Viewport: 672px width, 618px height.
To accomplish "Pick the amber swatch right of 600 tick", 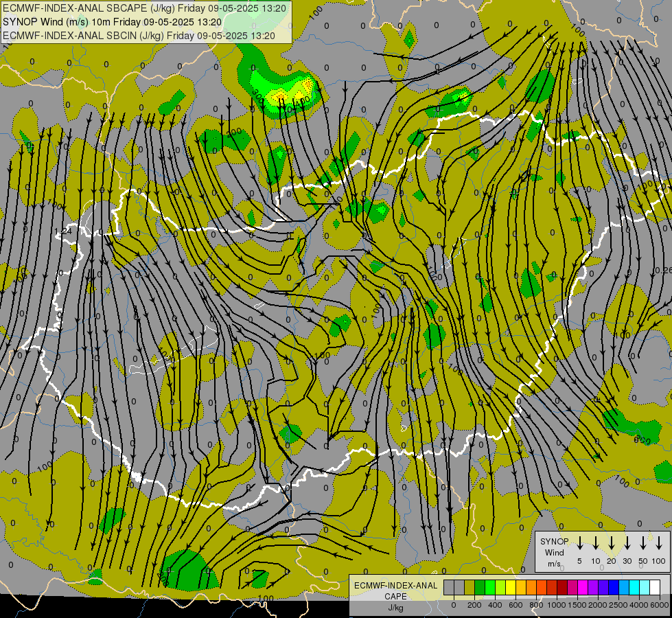I will (521, 588).
